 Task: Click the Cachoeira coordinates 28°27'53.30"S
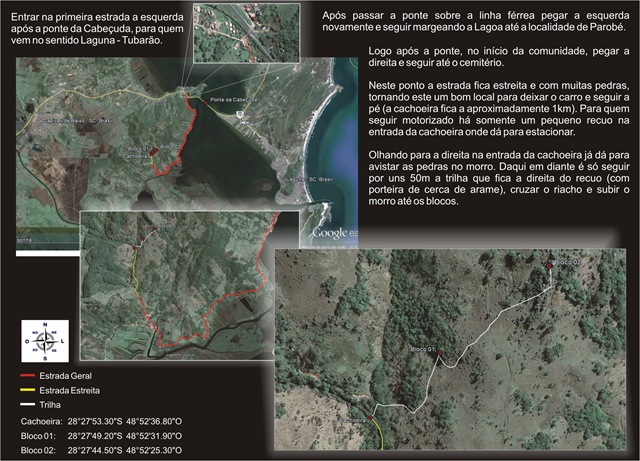[95, 421]
